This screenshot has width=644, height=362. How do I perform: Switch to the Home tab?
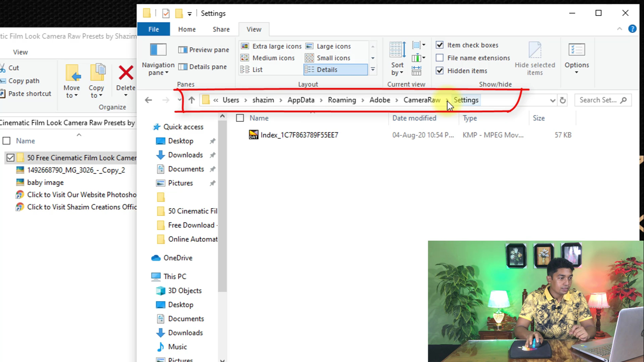click(187, 29)
